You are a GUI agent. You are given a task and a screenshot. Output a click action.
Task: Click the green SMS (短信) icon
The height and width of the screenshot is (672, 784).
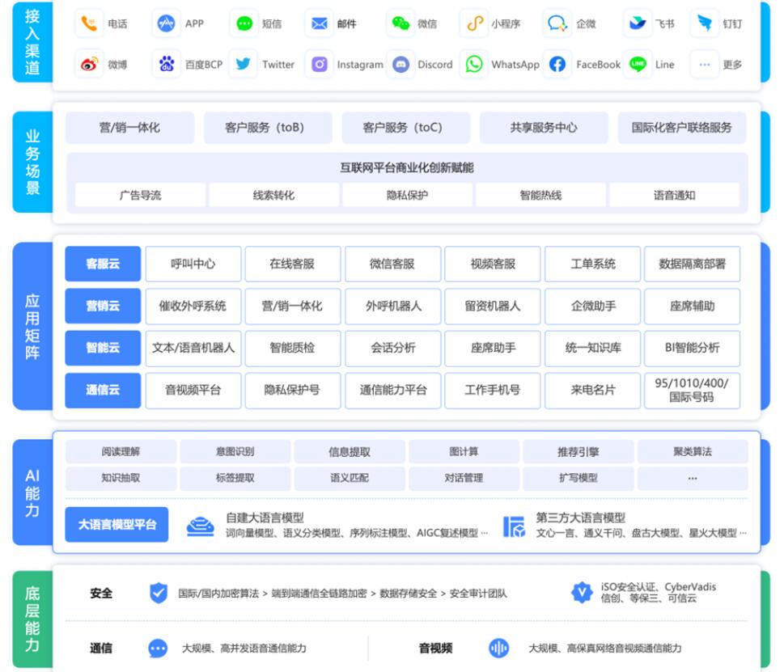[244, 23]
